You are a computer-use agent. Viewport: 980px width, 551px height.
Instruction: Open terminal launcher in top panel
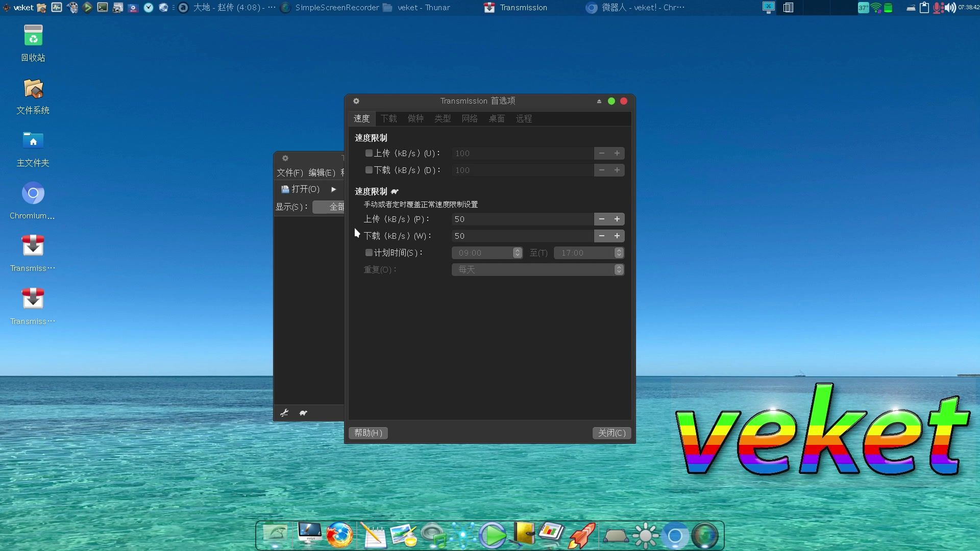tap(103, 8)
